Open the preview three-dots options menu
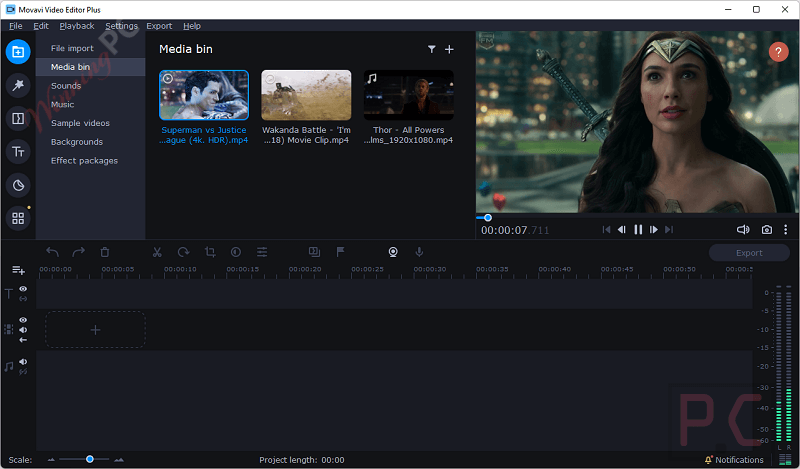This screenshot has width=800, height=469. (x=786, y=230)
